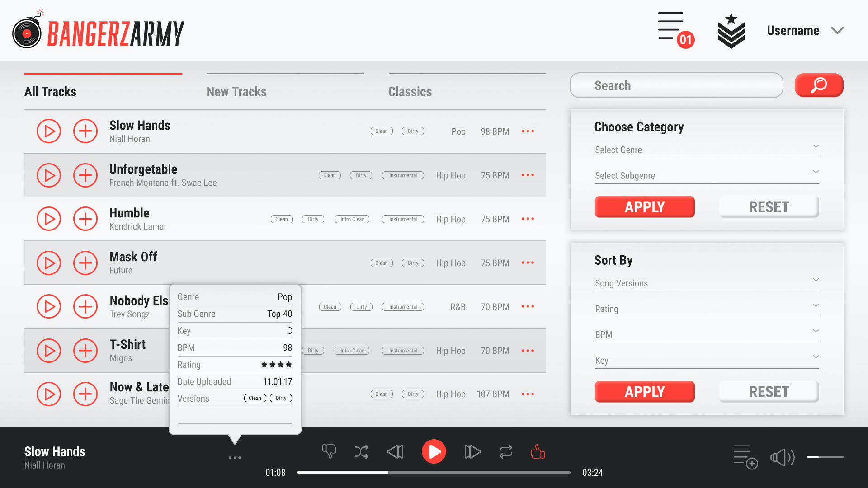Toggle repeat playback
The height and width of the screenshot is (488, 868).
point(506,451)
